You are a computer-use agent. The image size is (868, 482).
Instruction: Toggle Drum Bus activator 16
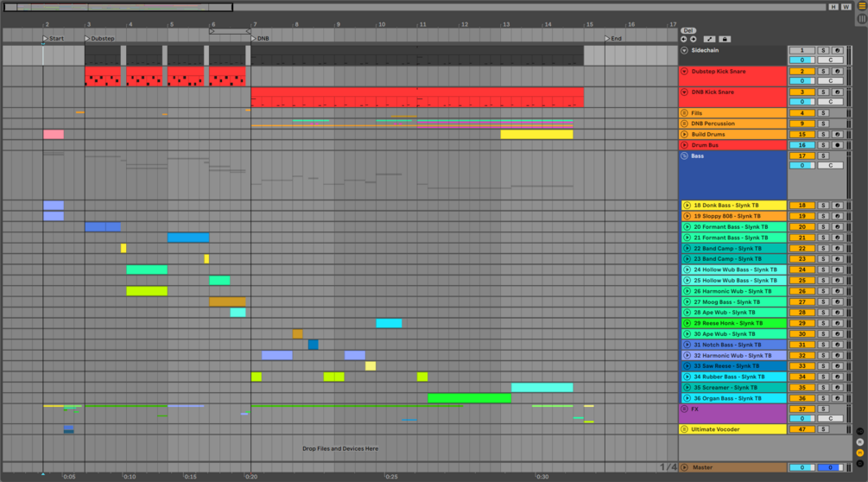click(801, 145)
